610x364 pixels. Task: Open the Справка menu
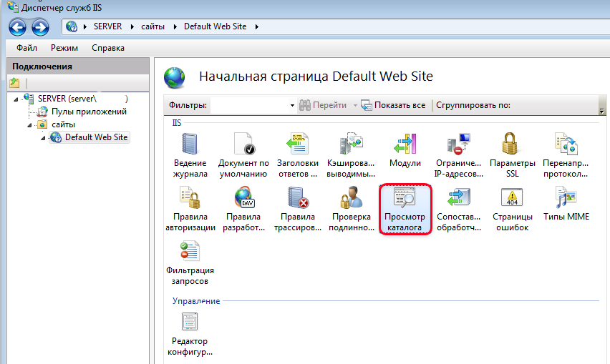[108, 48]
